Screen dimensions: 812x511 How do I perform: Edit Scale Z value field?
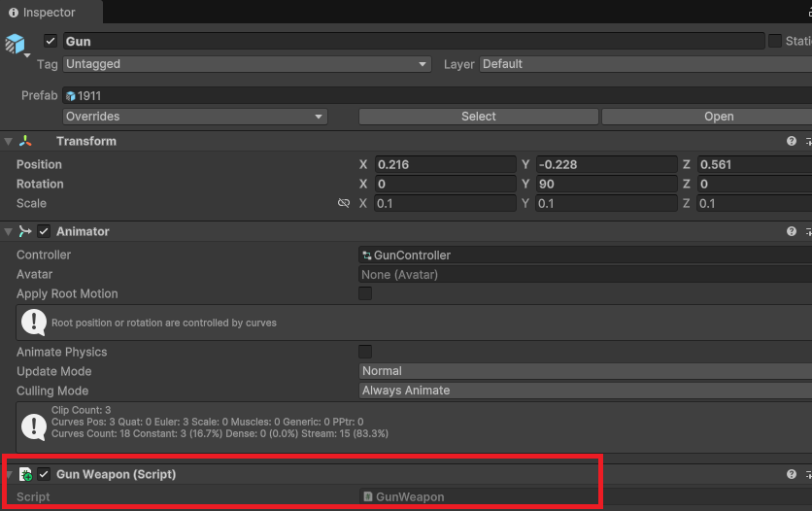pyautogui.click(x=755, y=203)
